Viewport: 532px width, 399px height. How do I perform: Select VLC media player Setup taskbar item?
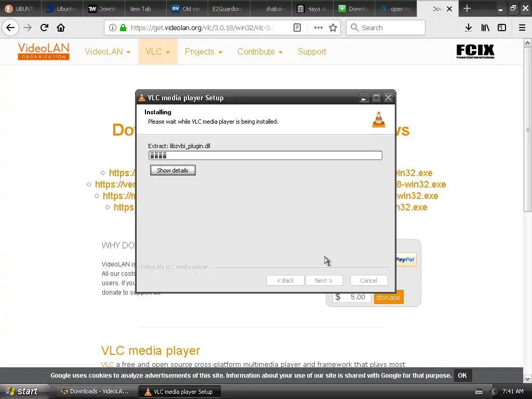180,392
